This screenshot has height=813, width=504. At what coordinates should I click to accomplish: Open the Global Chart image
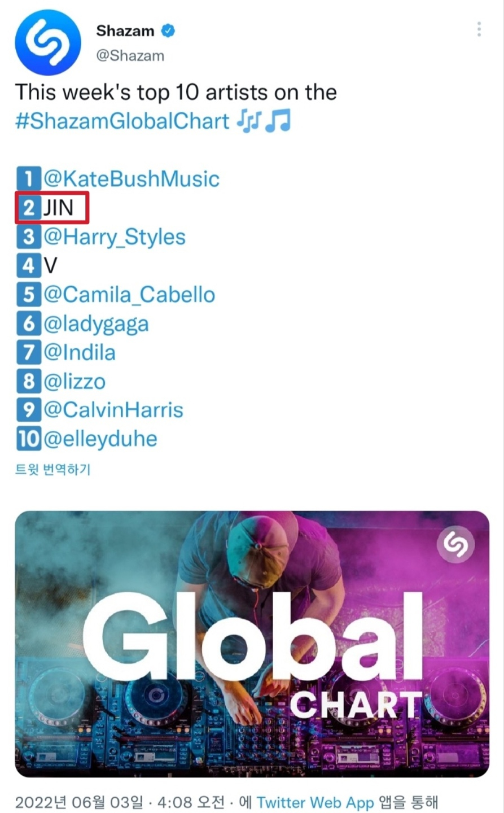pyautogui.click(x=252, y=644)
